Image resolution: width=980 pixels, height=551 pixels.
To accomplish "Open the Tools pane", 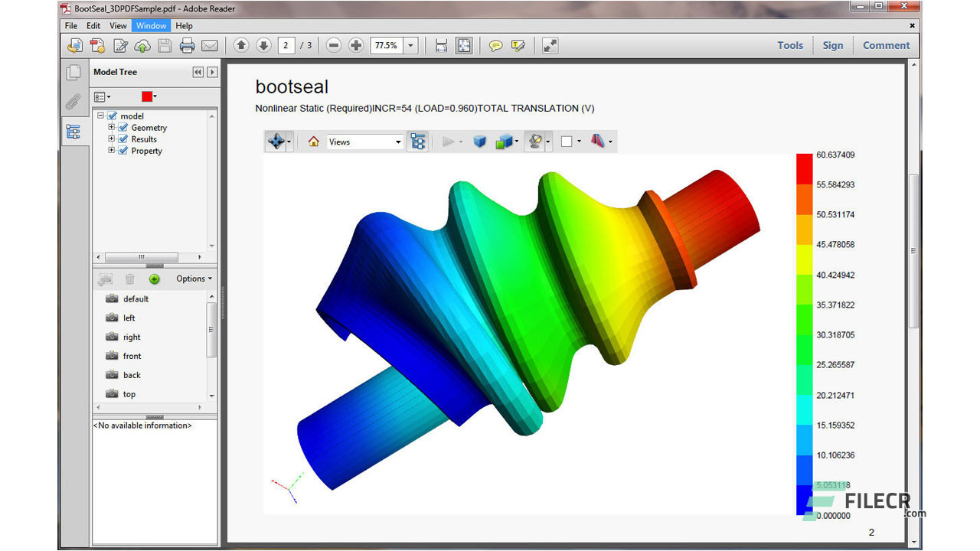I will (x=790, y=45).
